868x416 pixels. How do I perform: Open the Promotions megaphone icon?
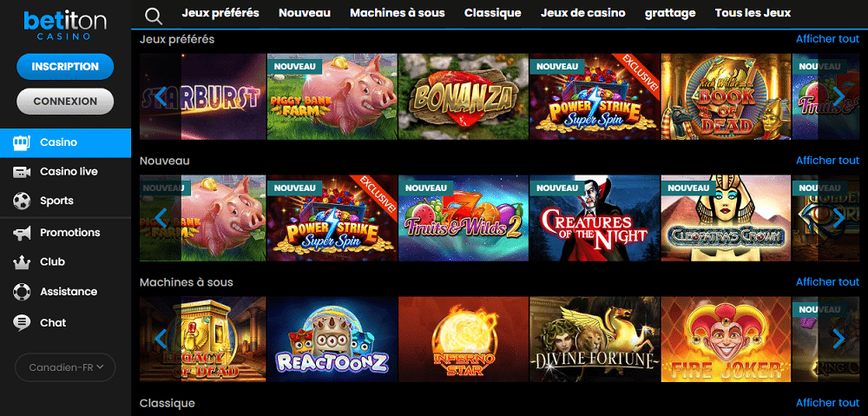pos(22,234)
